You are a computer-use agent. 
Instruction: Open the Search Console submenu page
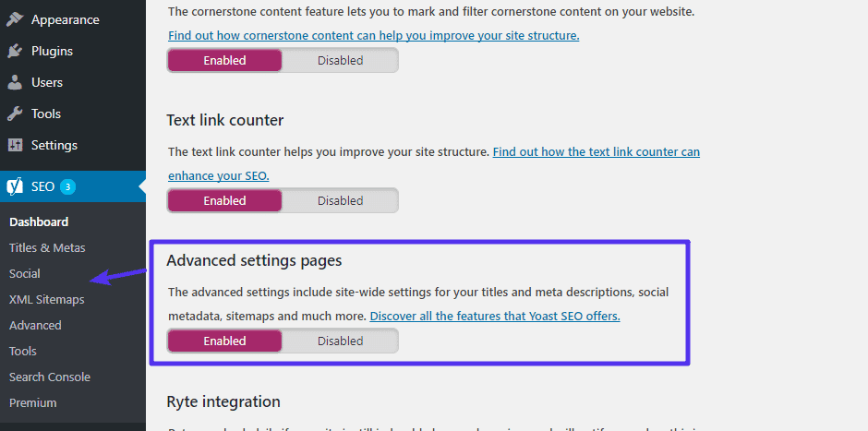[49, 377]
